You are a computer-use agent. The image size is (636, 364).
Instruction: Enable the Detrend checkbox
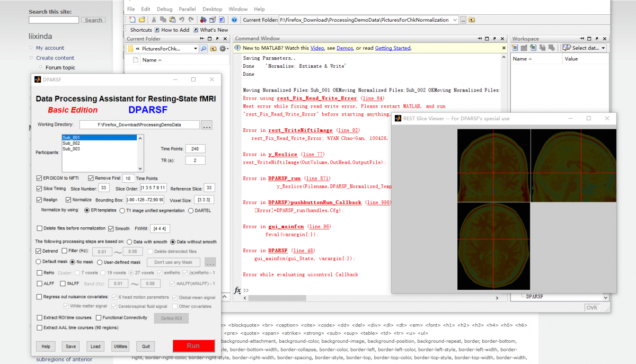(38, 251)
